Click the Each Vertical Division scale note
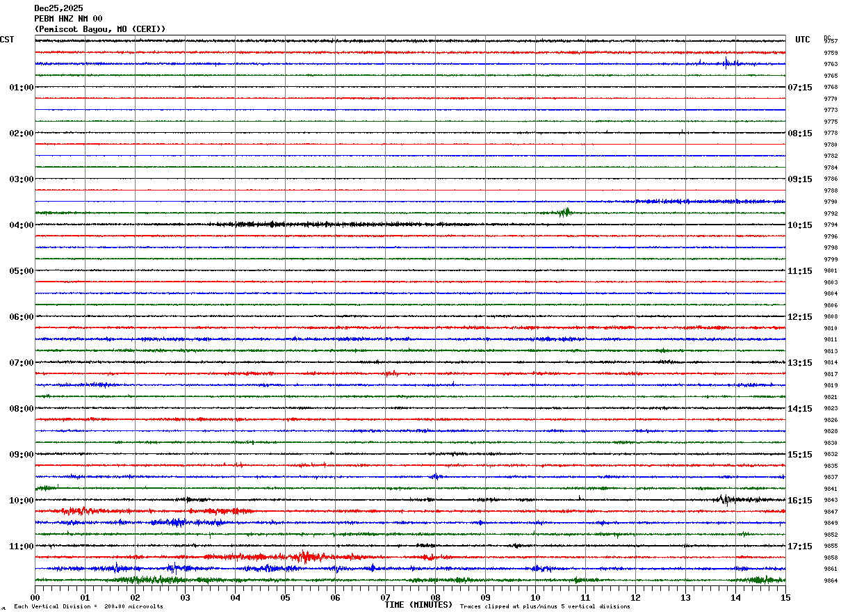Viewport: 841px width, 616px height. [88, 607]
